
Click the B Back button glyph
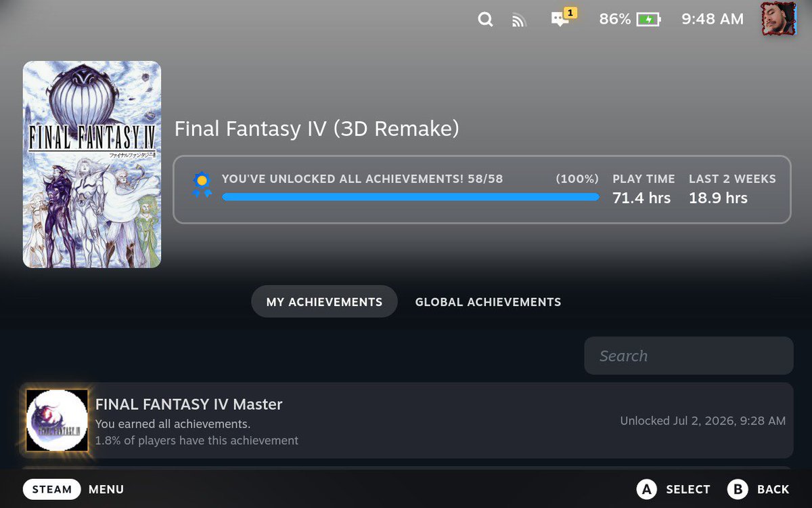click(738, 489)
